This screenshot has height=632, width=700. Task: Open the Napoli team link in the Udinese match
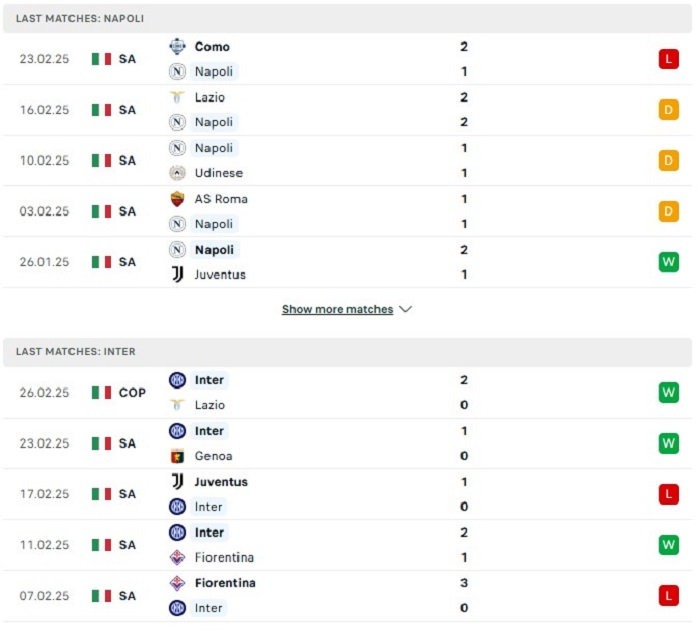click(x=214, y=148)
